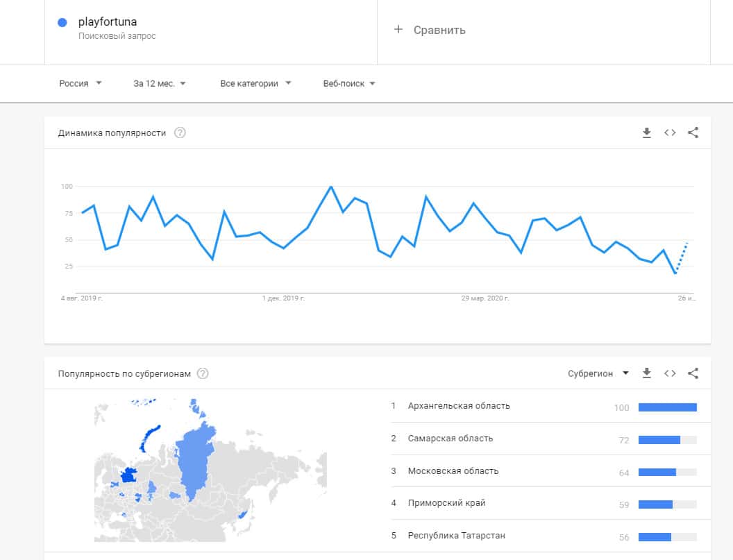
Task: Click the dark blue Moscow-area region on map
Action: pyautogui.click(x=128, y=475)
